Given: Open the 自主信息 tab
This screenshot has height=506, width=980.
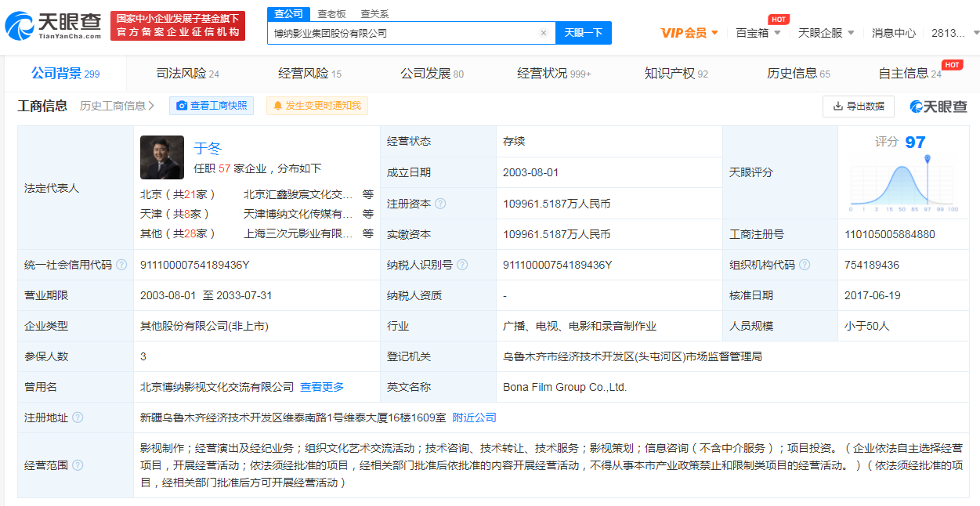Looking at the screenshot, I should [x=910, y=74].
